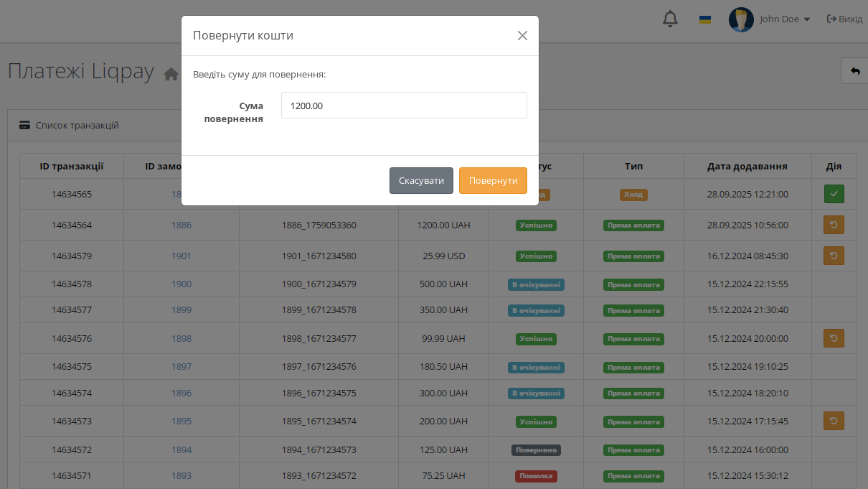Go to the home icon beside Платежі Liqpay
The height and width of the screenshot is (489, 868).
(x=171, y=73)
